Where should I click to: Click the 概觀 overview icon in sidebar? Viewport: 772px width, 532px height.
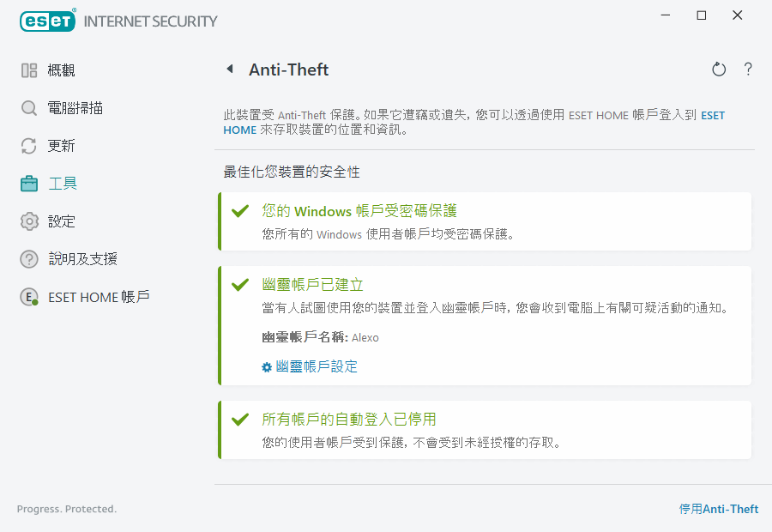click(29, 70)
